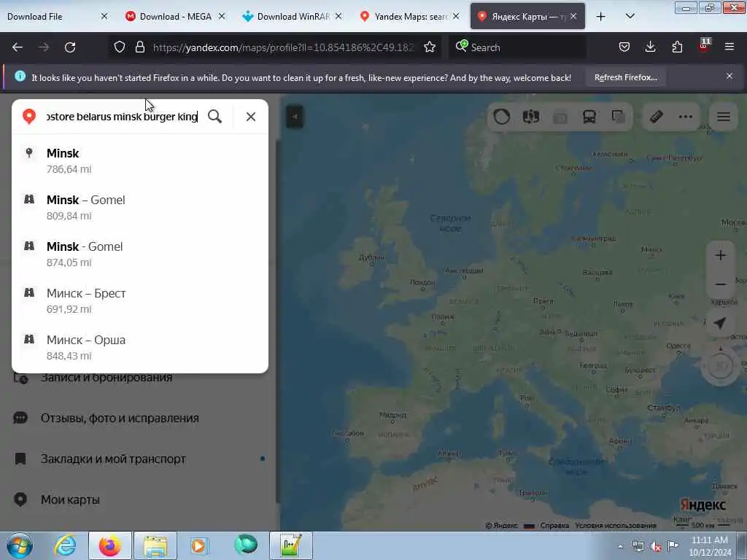
Task: Show hidden system tray icons
Action: click(x=620, y=547)
